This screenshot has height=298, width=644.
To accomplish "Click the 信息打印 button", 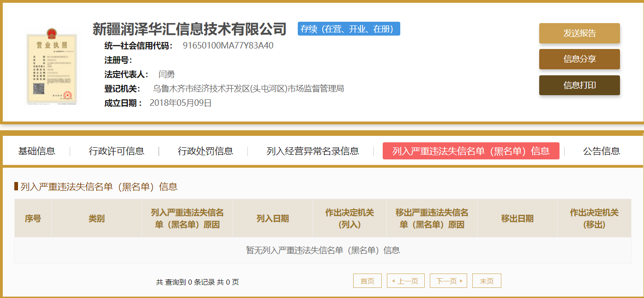I will click(579, 85).
